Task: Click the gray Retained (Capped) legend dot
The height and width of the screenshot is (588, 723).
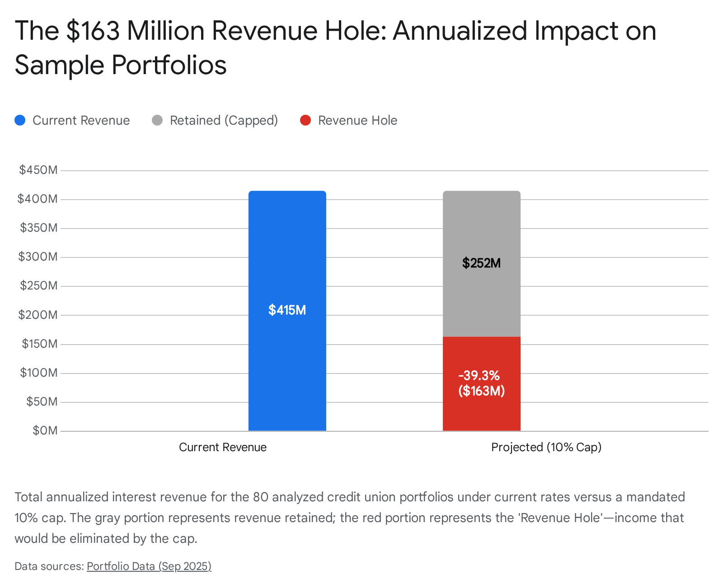Action: 157,121
